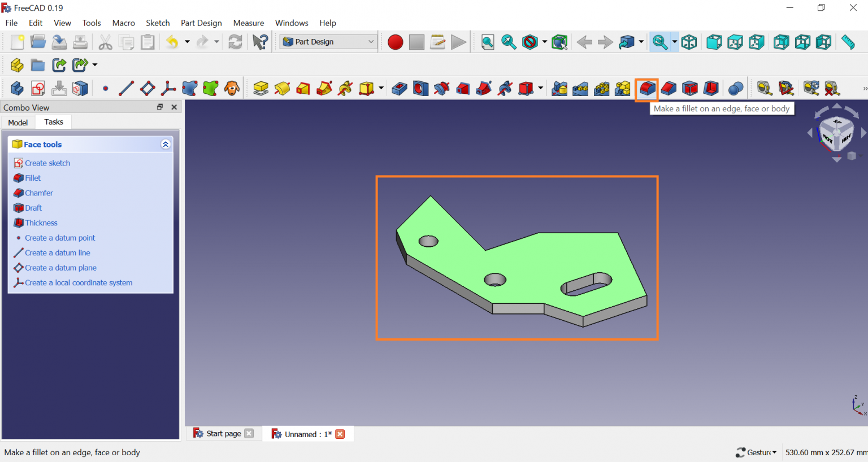Screen dimensions: 868x462
Task: Click the Fillet icon in the toolbar
Action: 647,89
